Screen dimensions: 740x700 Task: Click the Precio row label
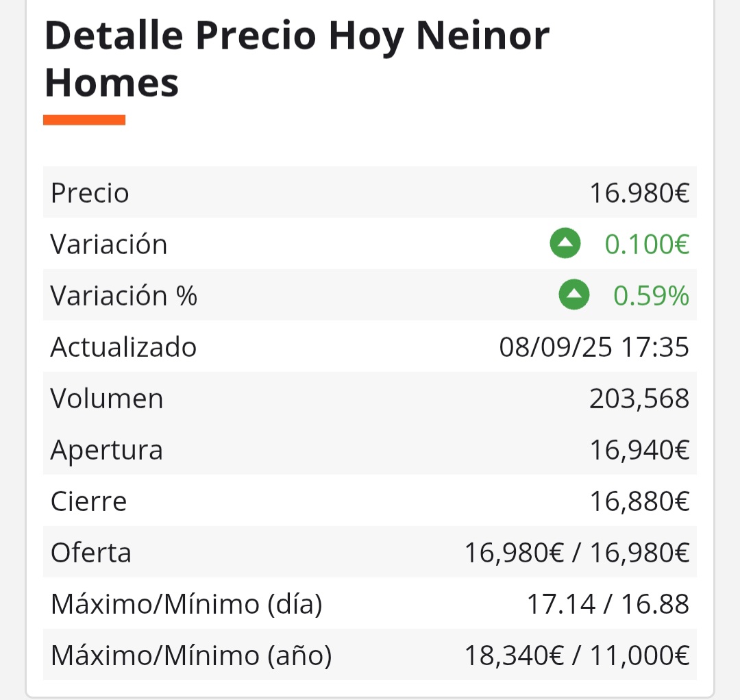coord(90,193)
